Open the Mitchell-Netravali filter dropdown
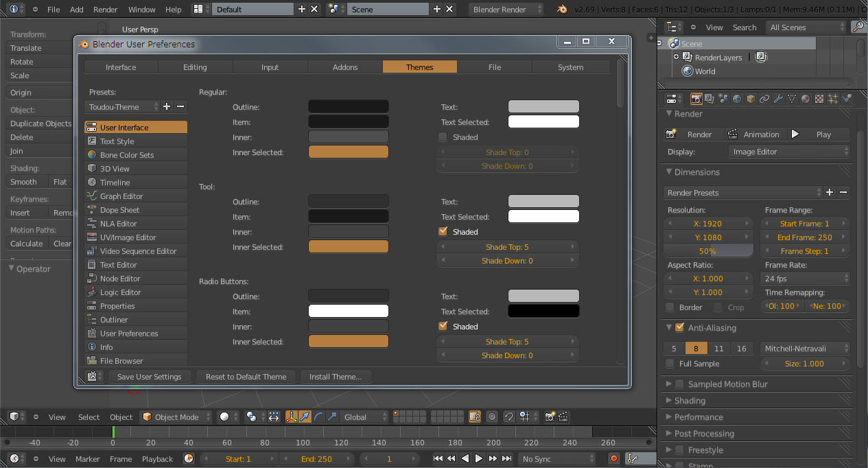Screen dimensions: 868x468 pyautogui.click(x=806, y=349)
